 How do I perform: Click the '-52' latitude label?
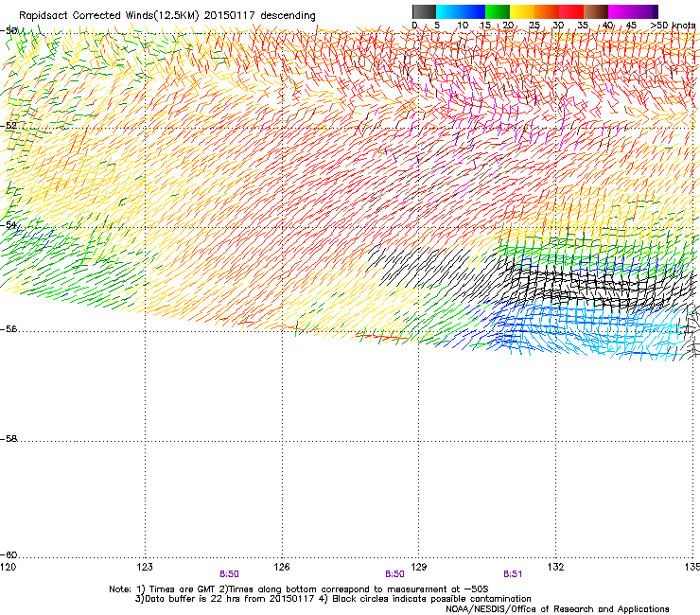click(9, 126)
